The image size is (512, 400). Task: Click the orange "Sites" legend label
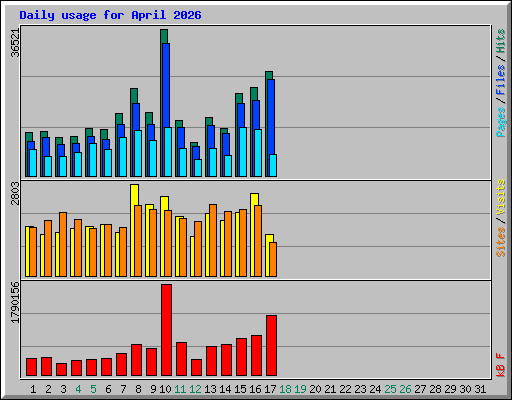click(x=501, y=242)
